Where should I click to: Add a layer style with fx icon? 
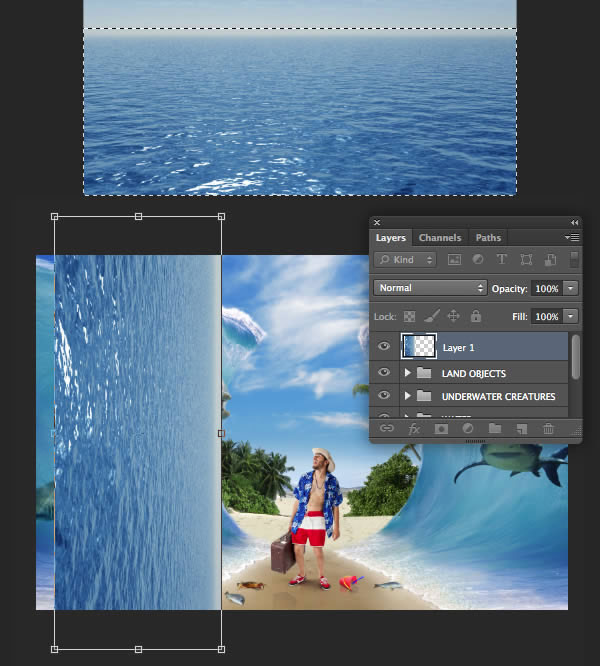[414, 429]
